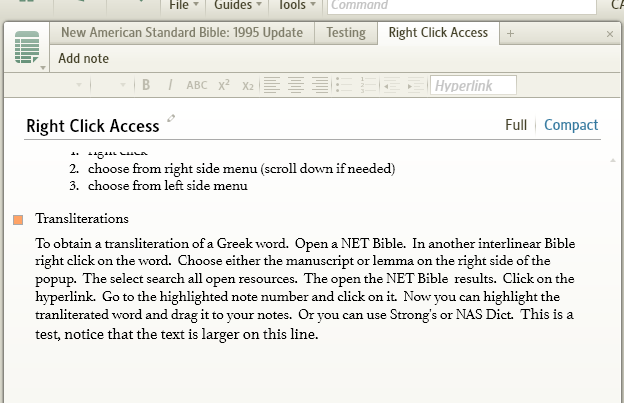Click the Right Click Access title

pos(93,126)
